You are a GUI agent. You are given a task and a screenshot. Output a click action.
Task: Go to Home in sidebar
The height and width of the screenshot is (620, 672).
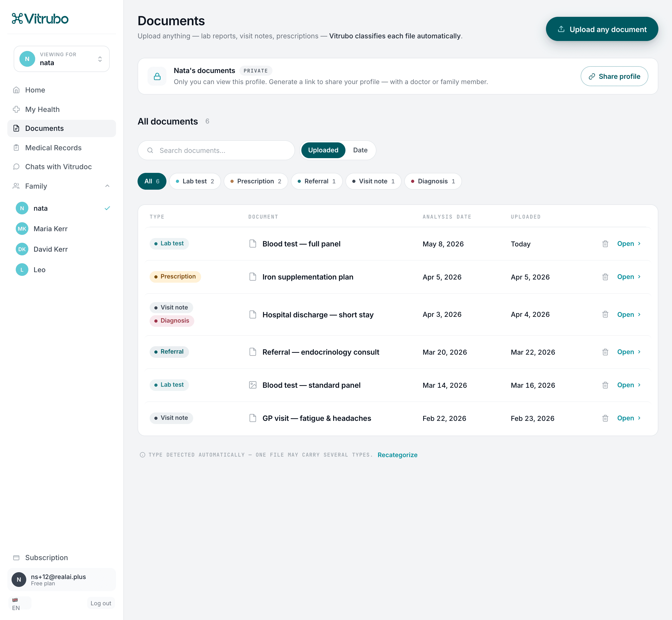[62, 90]
